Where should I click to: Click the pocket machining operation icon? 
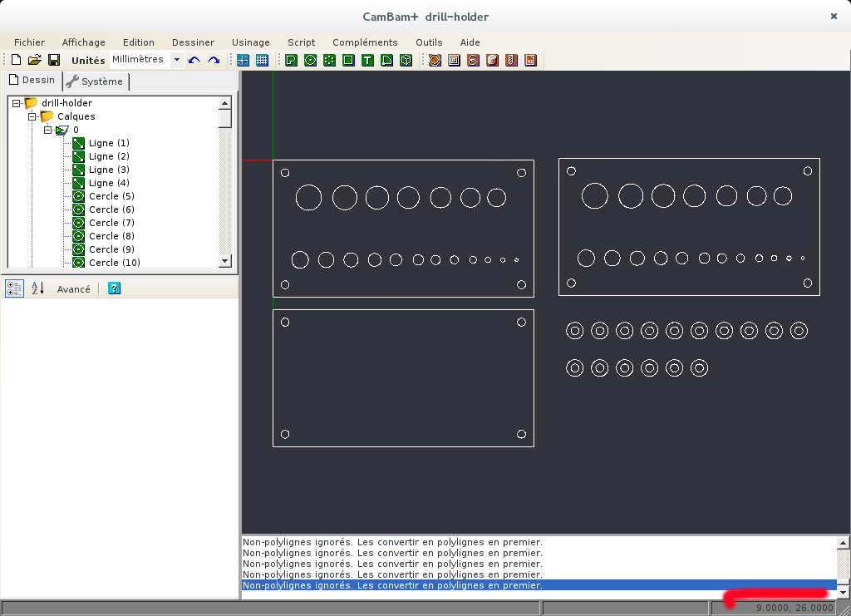pos(454,60)
